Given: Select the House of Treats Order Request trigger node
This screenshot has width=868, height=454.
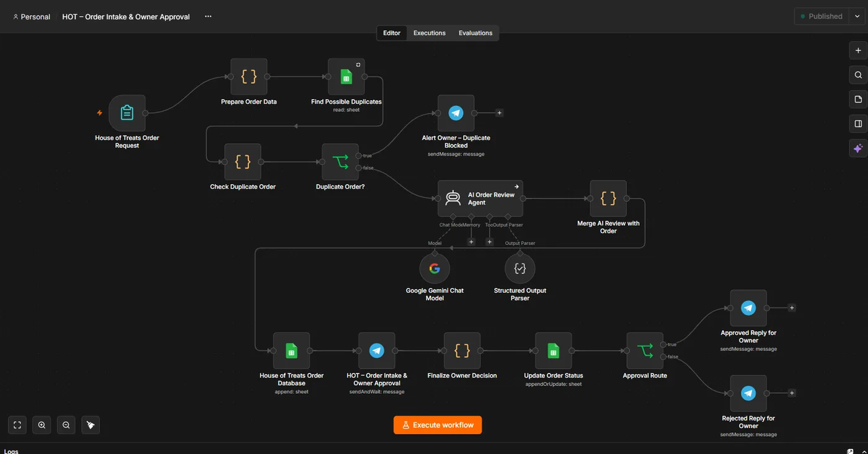Looking at the screenshot, I should (x=127, y=113).
